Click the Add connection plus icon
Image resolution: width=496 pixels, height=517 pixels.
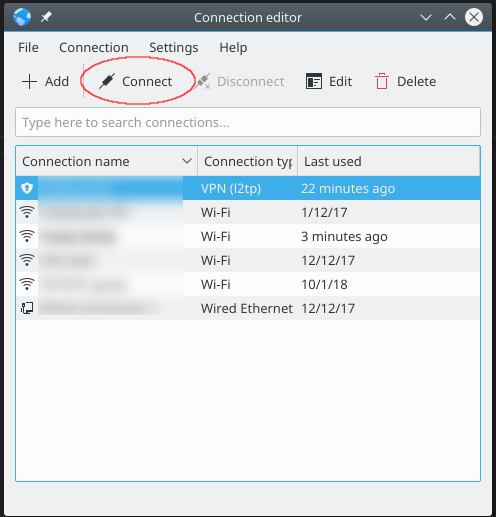pyautogui.click(x=29, y=82)
